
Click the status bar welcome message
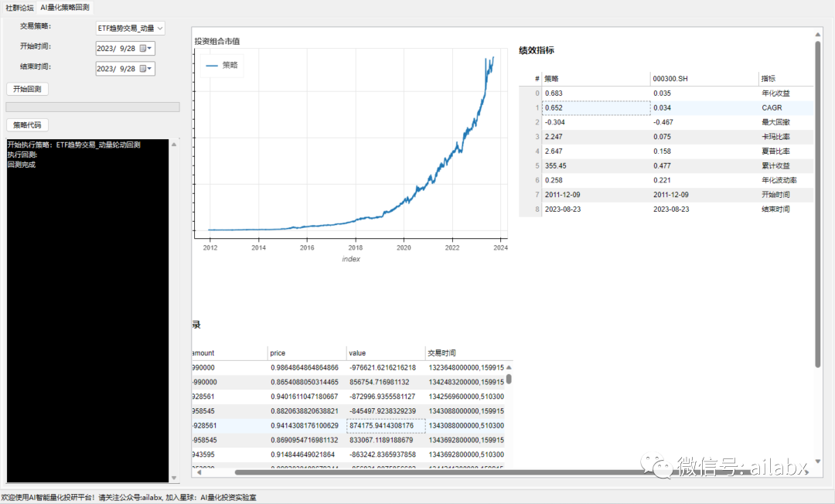tap(128, 498)
